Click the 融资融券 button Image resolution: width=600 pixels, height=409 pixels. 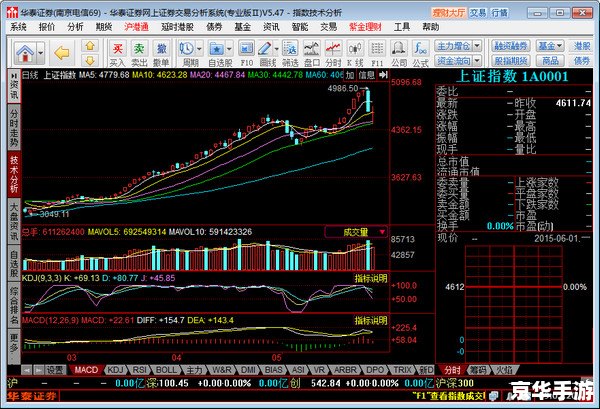510,46
